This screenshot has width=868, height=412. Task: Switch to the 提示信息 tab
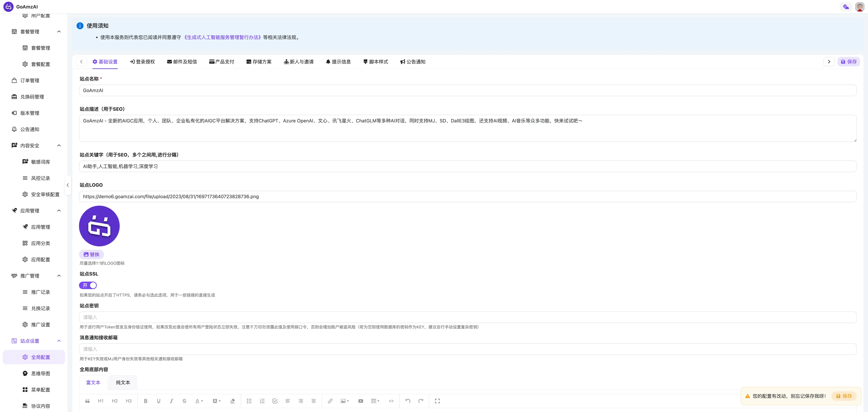click(x=338, y=62)
